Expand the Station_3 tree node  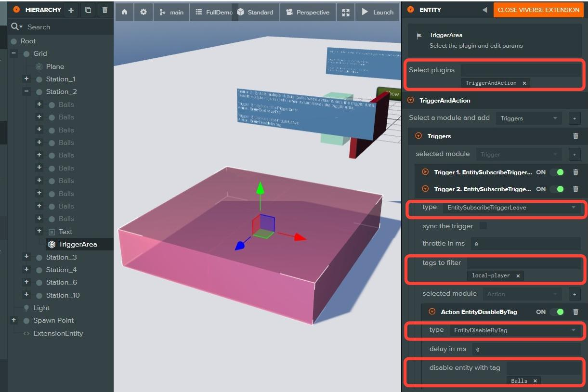click(x=26, y=257)
